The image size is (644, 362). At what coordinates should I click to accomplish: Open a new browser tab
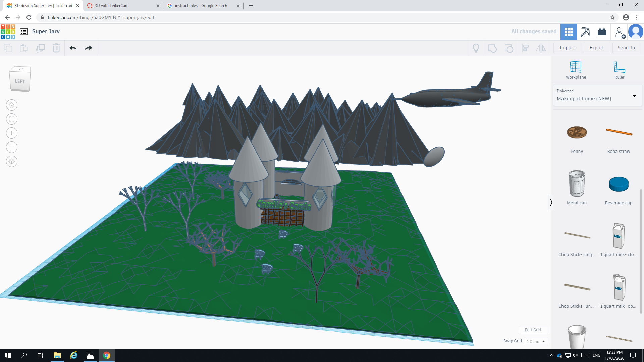coord(251,6)
